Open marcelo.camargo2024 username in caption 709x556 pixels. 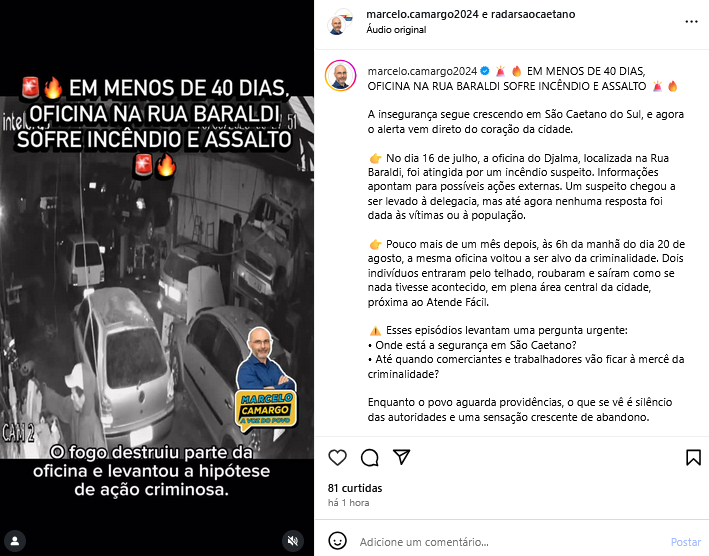[x=422, y=71]
